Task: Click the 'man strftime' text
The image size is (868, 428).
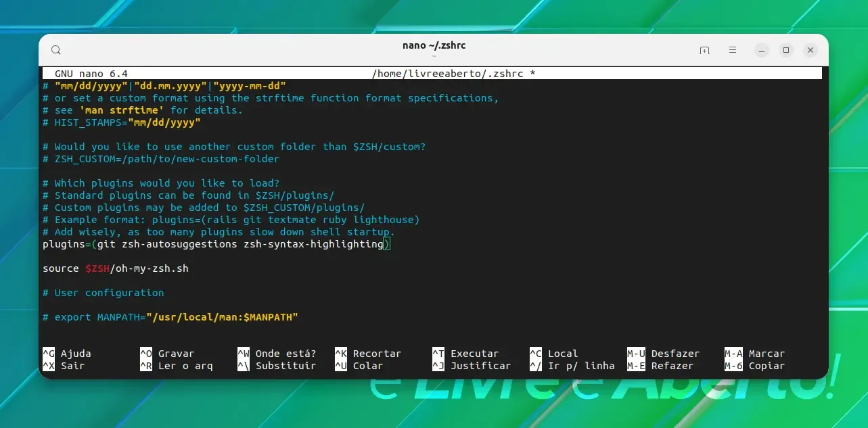Action: tap(122, 110)
